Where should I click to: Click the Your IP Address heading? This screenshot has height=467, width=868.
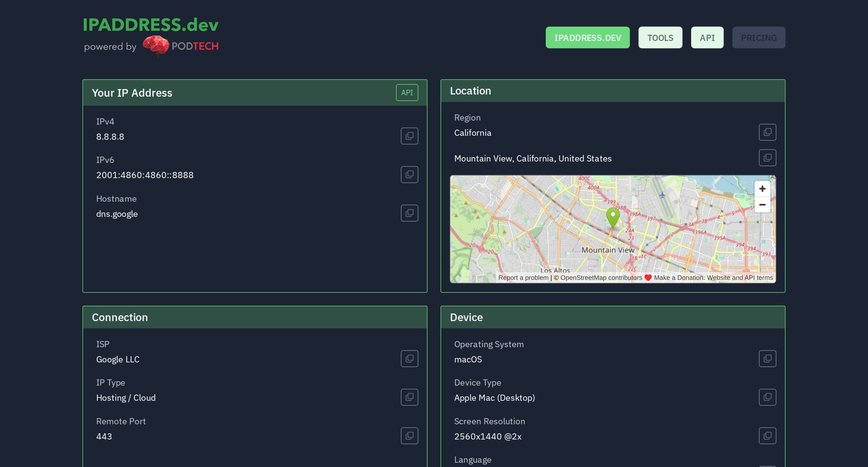pos(132,93)
